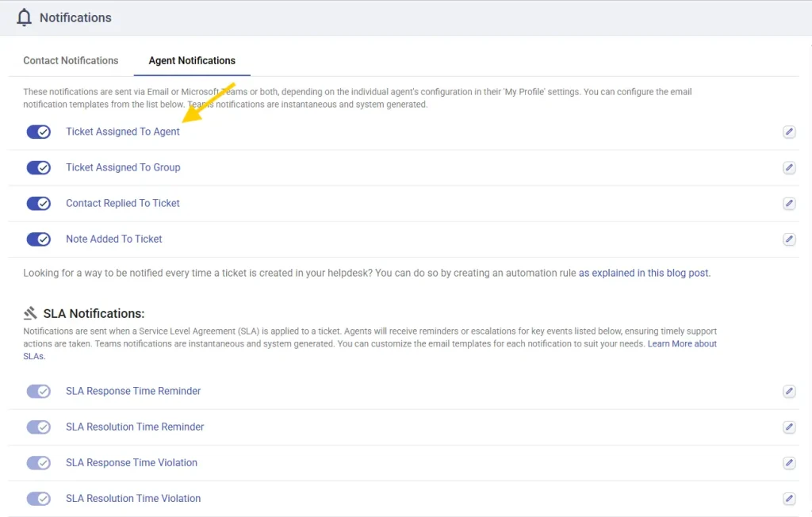Image resolution: width=812 pixels, height=517 pixels.
Task: Open the 'as explained in this blog post' link
Action: pyautogui.click(x=644, y=273)
